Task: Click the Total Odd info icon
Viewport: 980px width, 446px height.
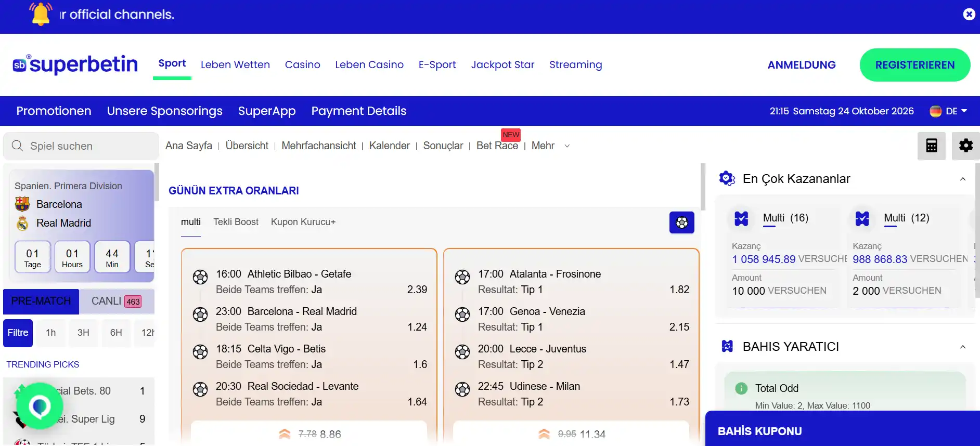Action: 741,388
